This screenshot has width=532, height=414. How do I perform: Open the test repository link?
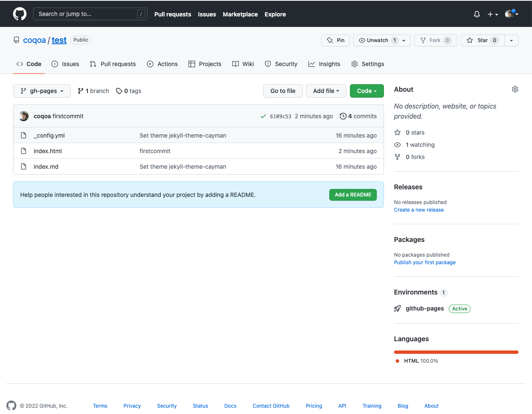(59, 40)
